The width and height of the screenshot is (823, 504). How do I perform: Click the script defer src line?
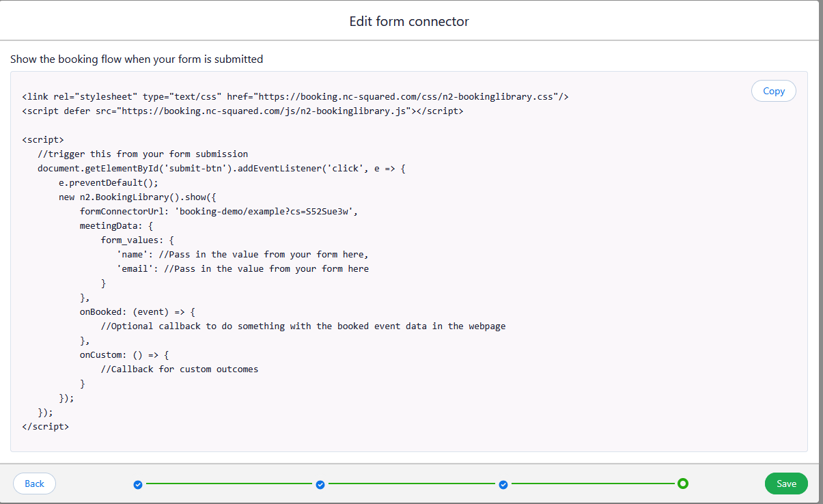242,111
